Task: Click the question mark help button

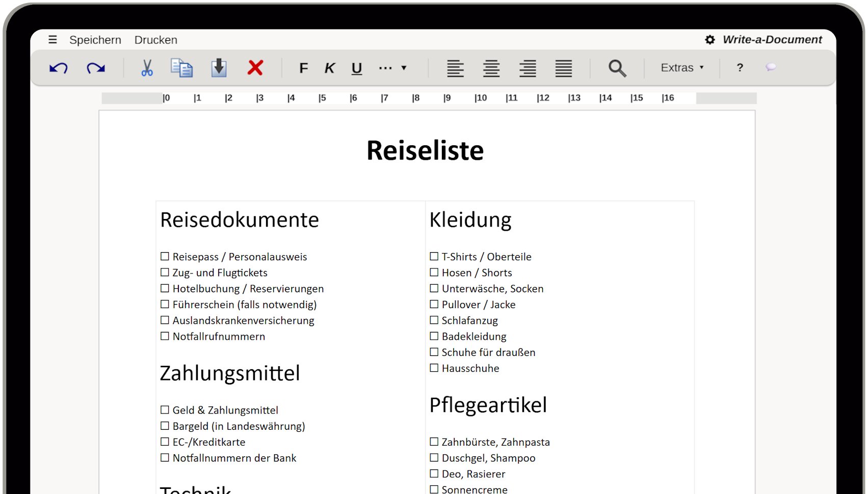Action: [x=740, y=67]
